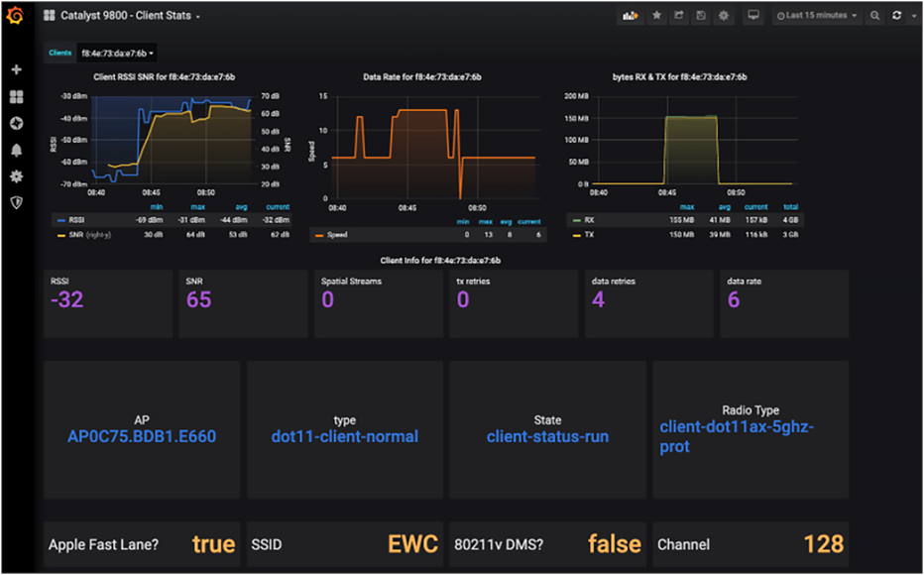
Task: Click the State value client-status-run
Action: click(547, 436)
